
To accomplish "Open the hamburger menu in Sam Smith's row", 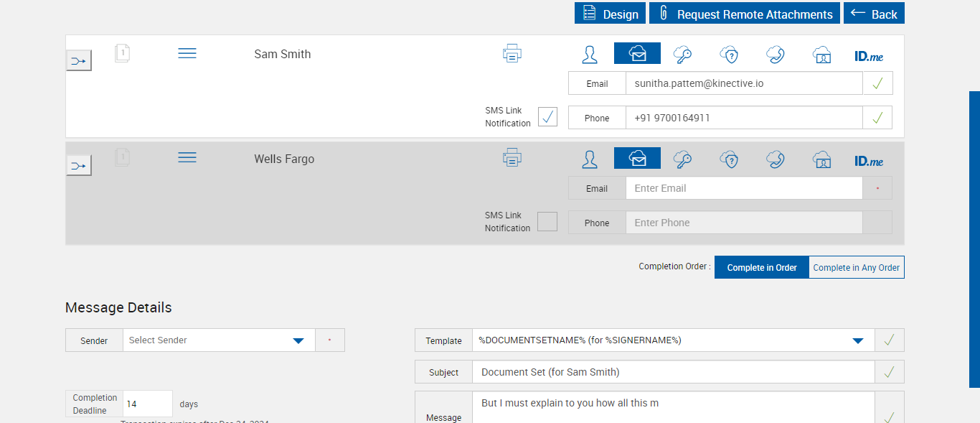I will (x=187, y=54).
